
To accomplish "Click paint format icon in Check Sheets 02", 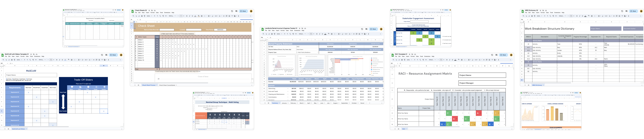I will (x=145, y=16).
